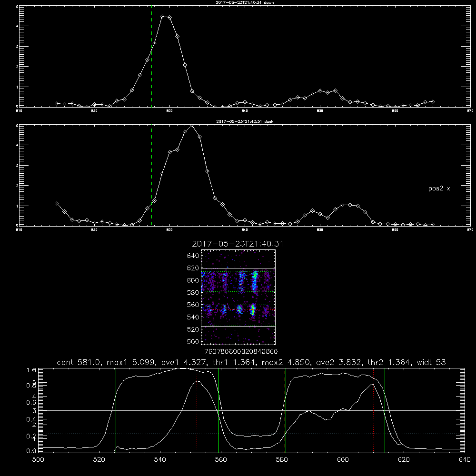
Task: Select the dawn plot title text
Action: coord(245,2)
